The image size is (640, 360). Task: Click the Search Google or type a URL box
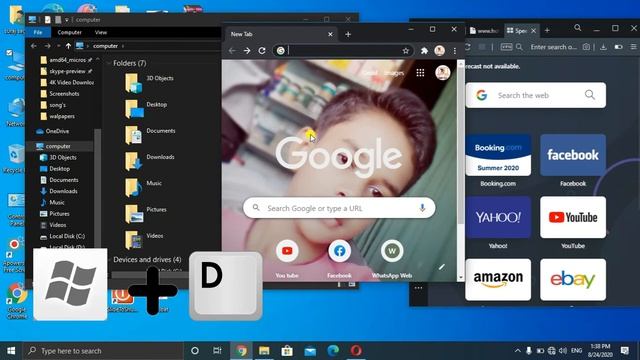pyautogui.click(x=339, y=208)
